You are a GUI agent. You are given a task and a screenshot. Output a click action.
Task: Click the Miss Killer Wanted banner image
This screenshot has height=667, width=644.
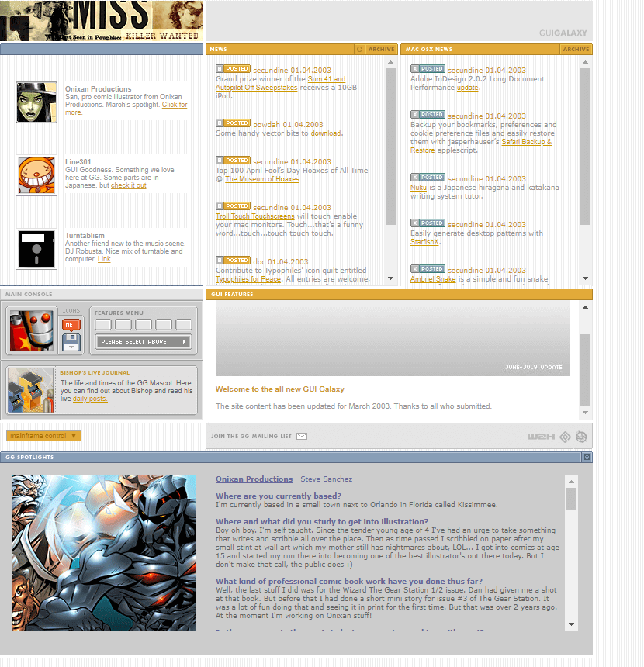[x=102, y=20]
